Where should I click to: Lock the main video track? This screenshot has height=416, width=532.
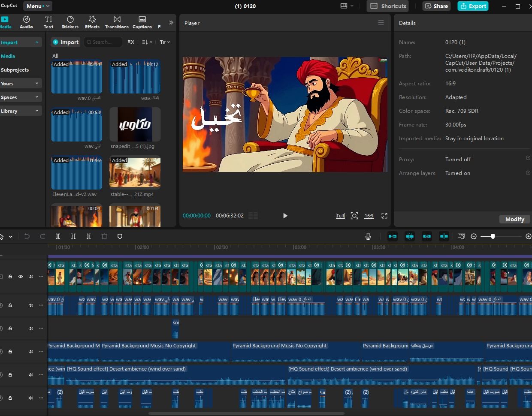coord(10,277)
